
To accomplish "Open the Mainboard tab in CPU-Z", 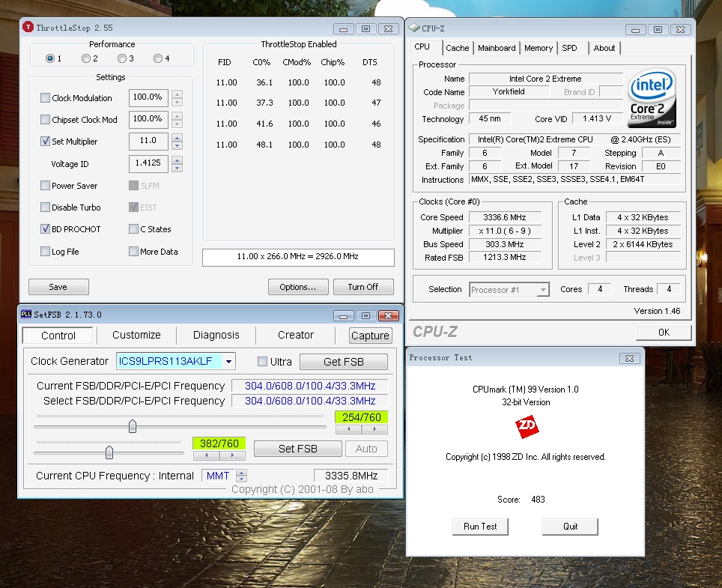I will click(497, 48).
